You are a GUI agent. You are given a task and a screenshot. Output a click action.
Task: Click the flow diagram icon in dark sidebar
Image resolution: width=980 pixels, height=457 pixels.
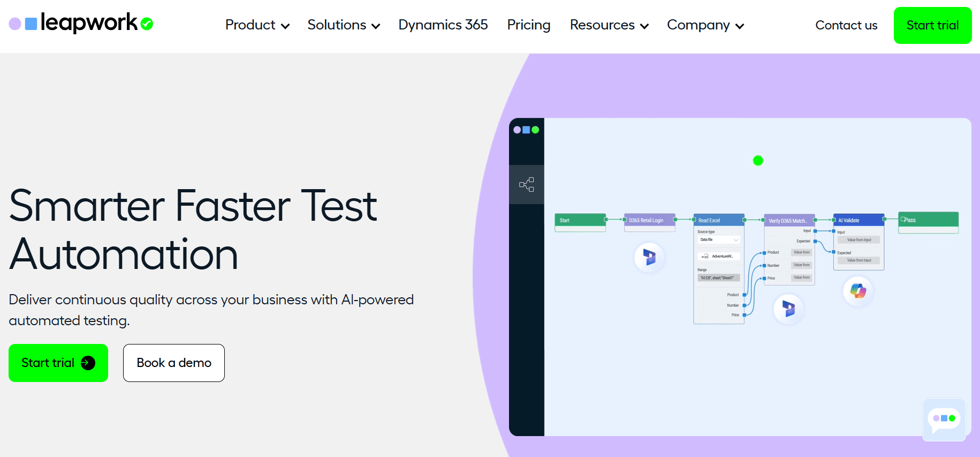pyautogui.click(x=527, y=184)
